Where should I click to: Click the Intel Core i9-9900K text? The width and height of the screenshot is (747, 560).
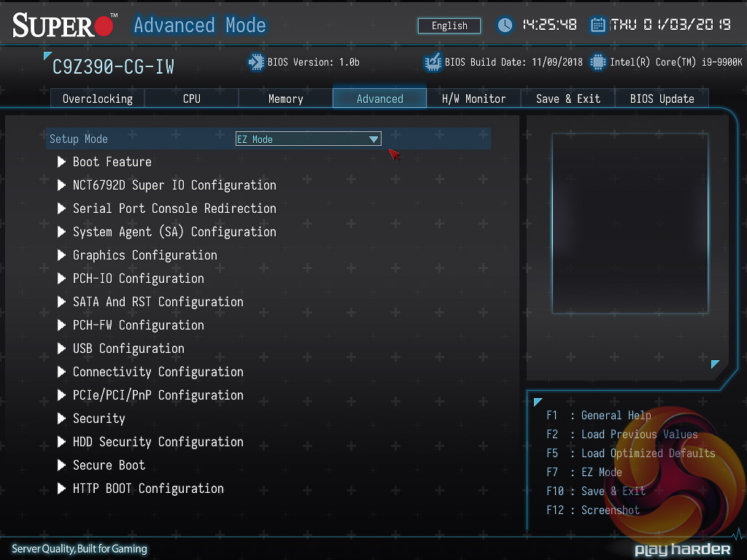point(676,63)
